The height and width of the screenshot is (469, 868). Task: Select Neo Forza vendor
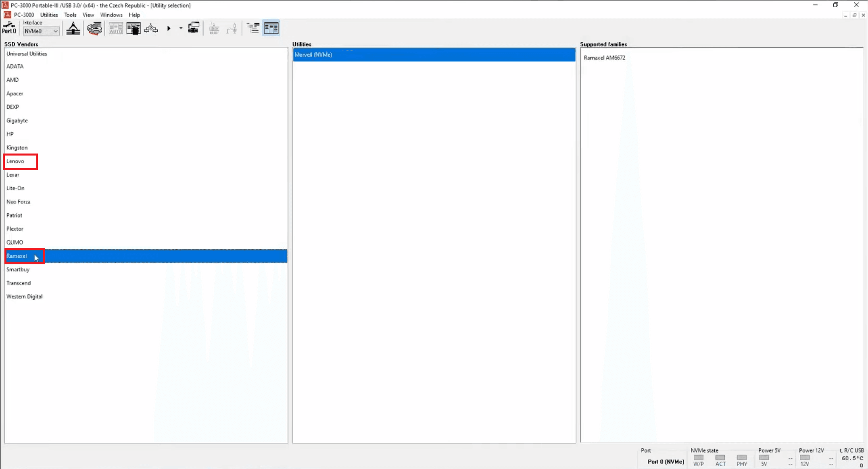[x=146, y=201]
